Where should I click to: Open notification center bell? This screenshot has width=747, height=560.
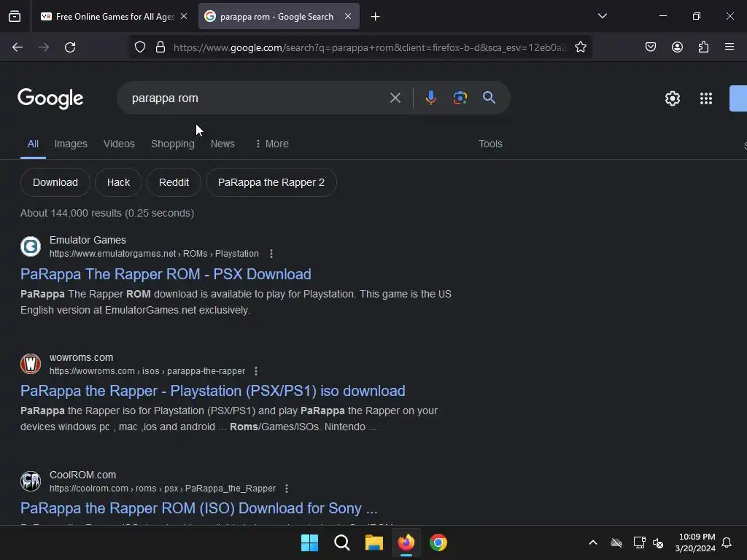coord(727,542)
